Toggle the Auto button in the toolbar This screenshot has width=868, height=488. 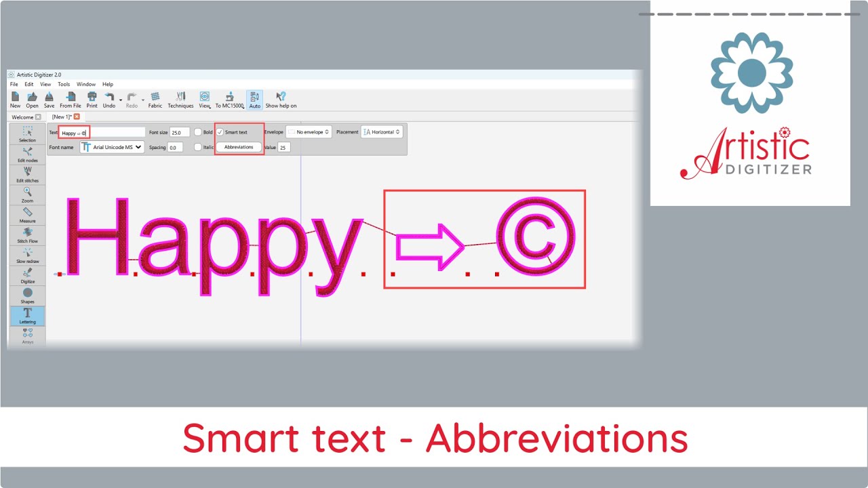254,100
